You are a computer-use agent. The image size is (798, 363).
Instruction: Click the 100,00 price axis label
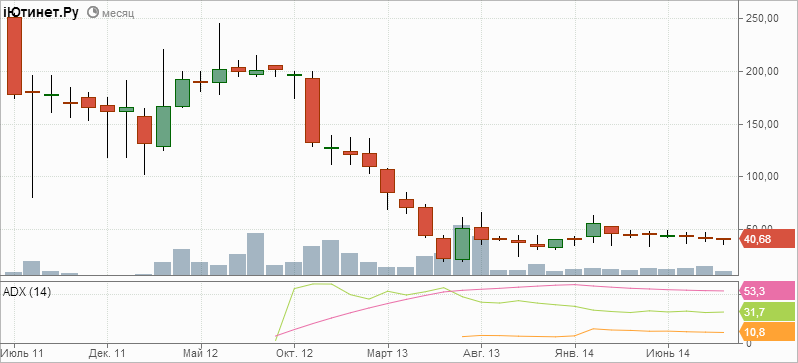coord(762,177)
